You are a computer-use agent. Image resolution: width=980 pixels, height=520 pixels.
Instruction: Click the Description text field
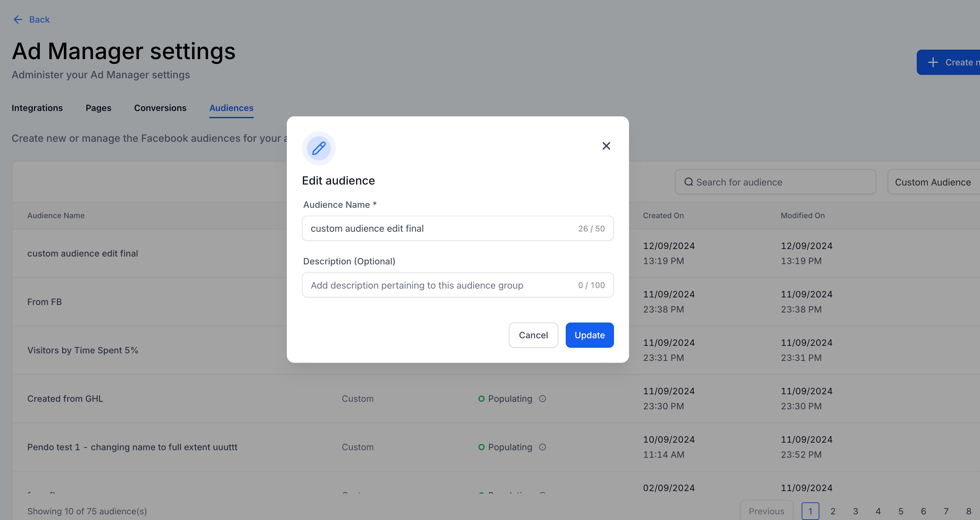(x=437, y=285)
